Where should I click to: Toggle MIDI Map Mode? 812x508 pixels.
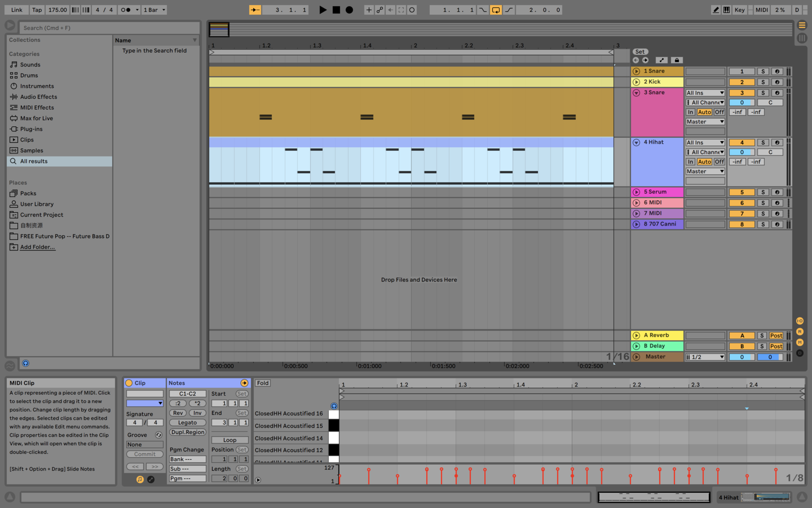762,10
